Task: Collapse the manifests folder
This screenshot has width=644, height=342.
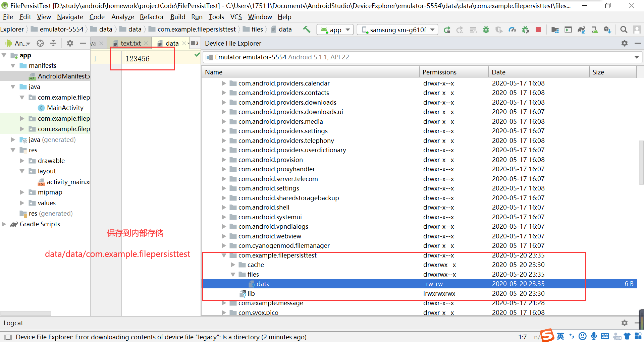Action: pos(13,66)
